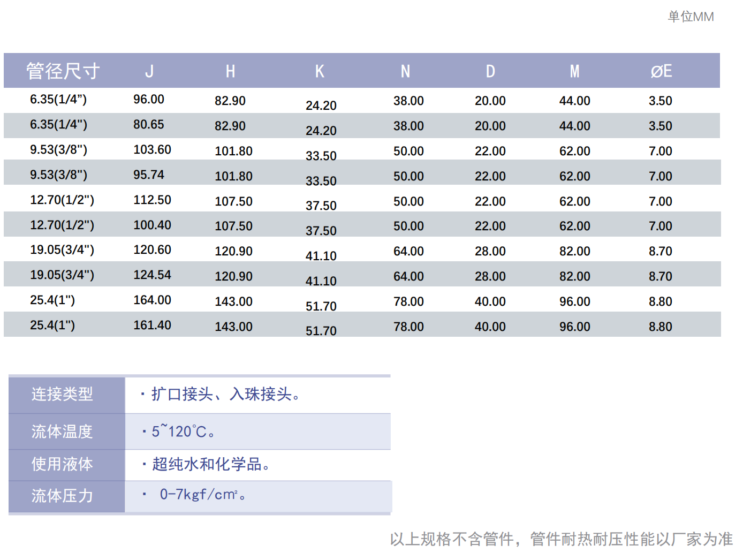Click the H column header

pyautogui.click(x=230, y=71)
